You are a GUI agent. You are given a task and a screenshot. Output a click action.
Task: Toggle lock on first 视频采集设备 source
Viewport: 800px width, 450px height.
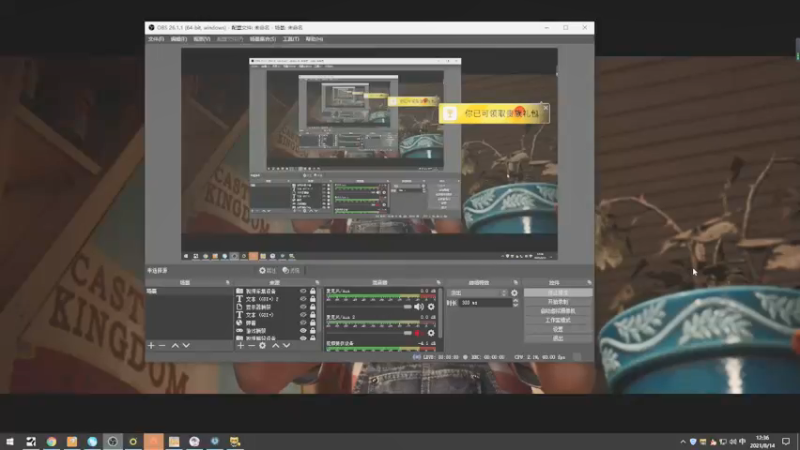(x=313, y=291)
